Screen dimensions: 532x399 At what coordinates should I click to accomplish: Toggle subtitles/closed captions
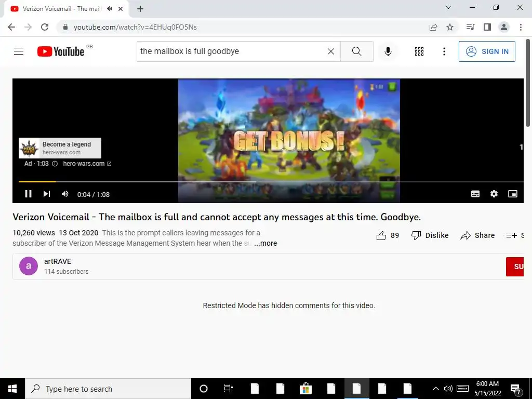point(475,194)
